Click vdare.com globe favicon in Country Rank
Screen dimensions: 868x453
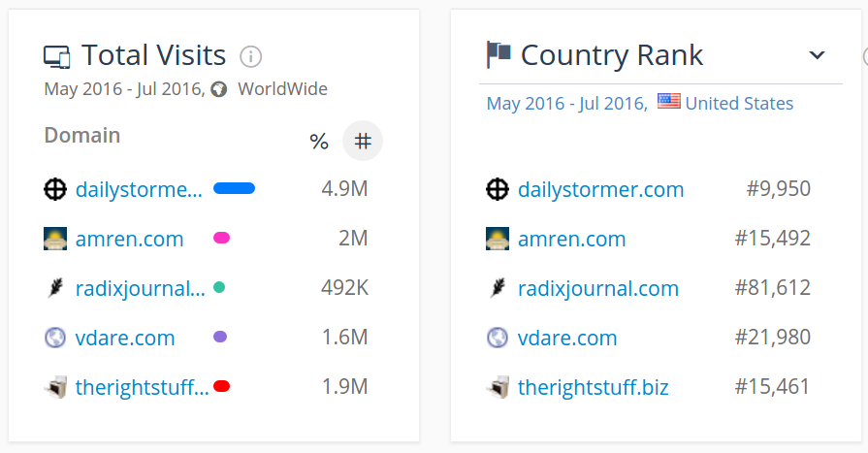click(497, 338)
